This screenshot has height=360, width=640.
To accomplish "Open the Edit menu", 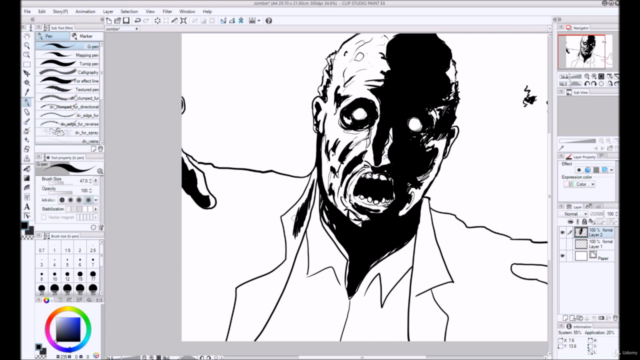I will click(x=42, y=11).
